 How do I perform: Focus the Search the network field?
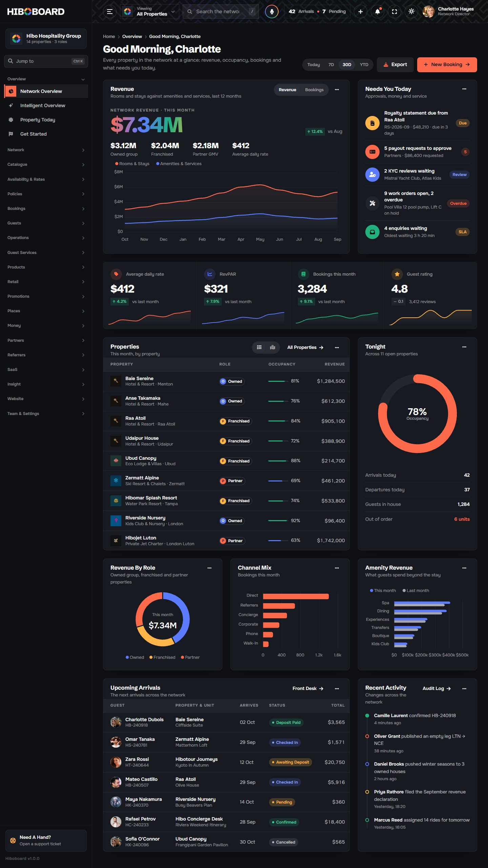pyautogui.click(x=221, y=12)
